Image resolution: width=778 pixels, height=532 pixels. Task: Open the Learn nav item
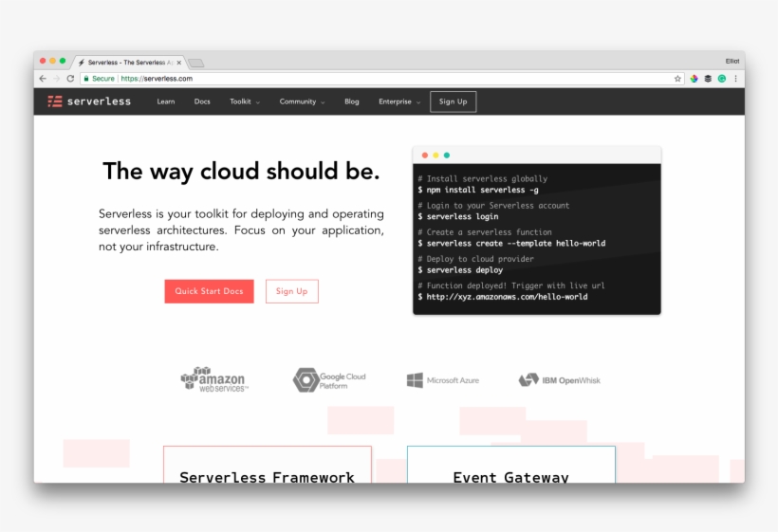tap(166, 101)
